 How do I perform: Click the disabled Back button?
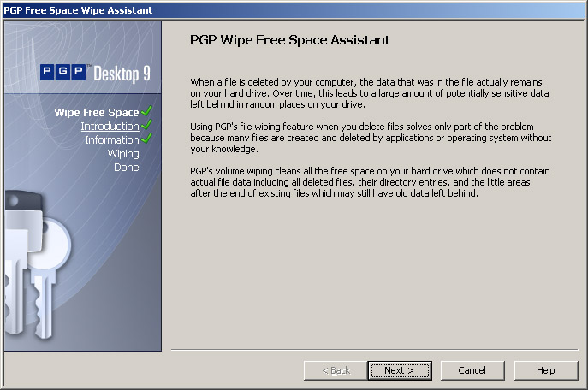tap(336, 370)
